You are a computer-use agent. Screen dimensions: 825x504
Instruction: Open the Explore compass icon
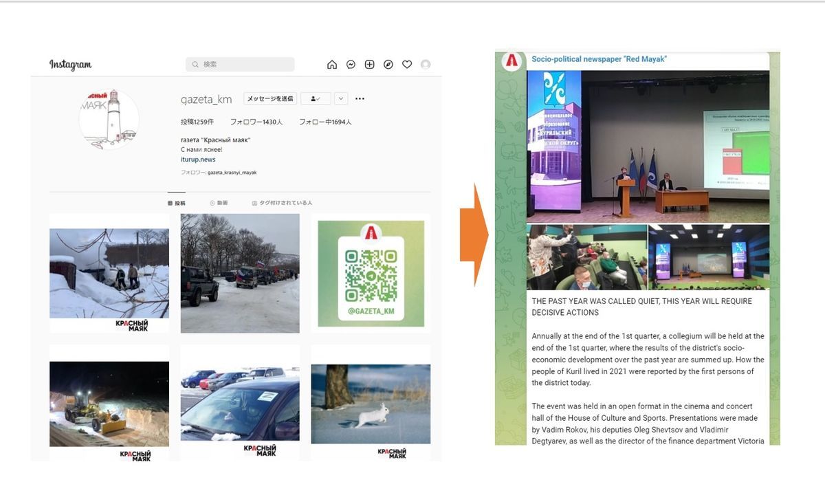click(x=388, y=65)
